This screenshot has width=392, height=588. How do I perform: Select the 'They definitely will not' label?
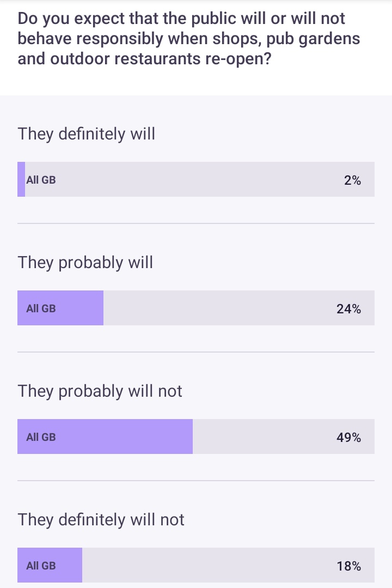[101, 520]
